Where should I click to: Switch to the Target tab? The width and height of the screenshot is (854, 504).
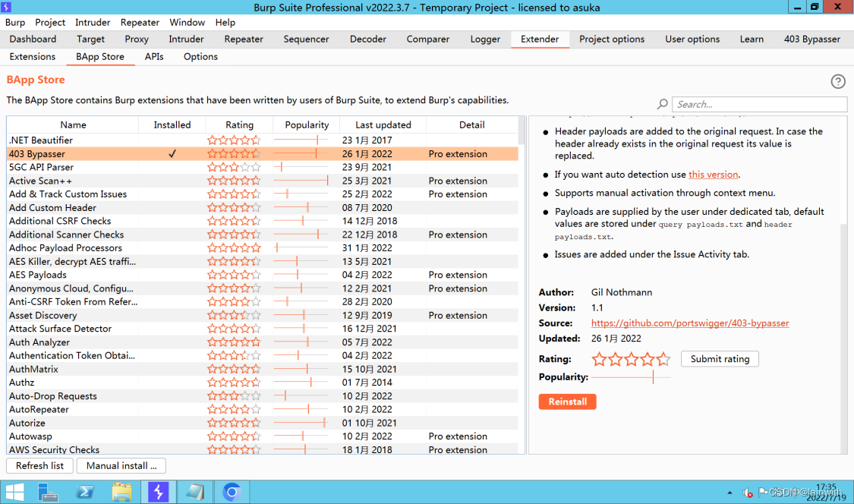coord(90,39)
